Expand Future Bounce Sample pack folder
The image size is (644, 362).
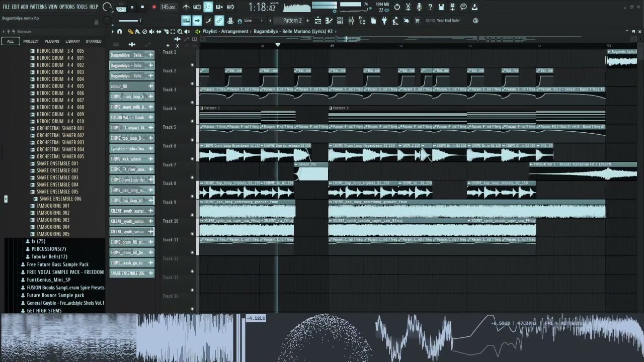click(x=55, y=295)
